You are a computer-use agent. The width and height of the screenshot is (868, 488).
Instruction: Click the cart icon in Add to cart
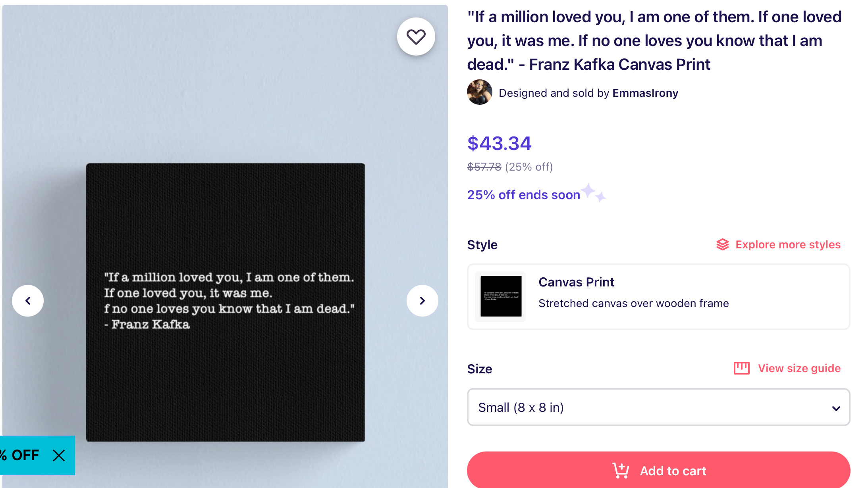click(620, 471)
